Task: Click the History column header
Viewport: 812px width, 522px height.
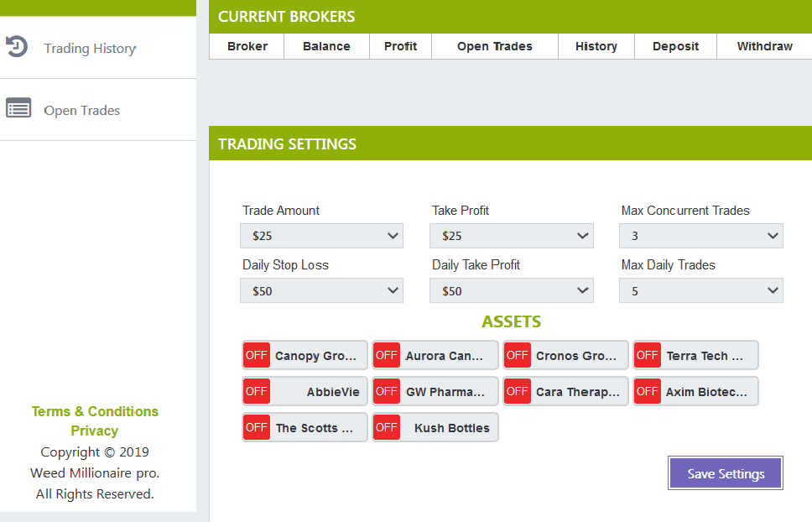Action: click(x=596, y=47)
